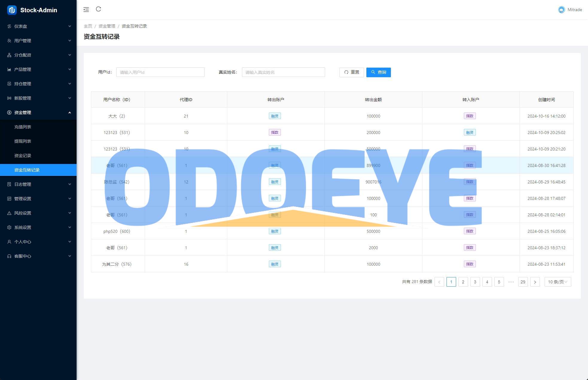Click the 分仓配资 hierarchy icon

pyautogui.click(x=9, y=55)
